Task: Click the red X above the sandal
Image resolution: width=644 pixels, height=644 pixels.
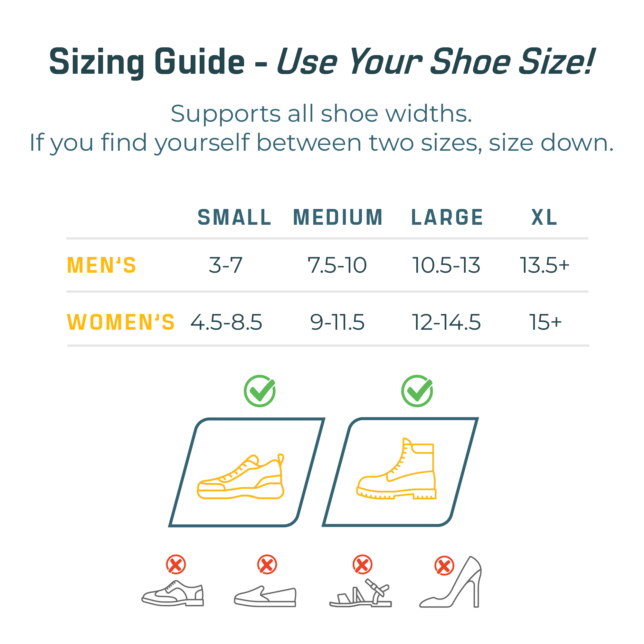Action: [363, 565]
